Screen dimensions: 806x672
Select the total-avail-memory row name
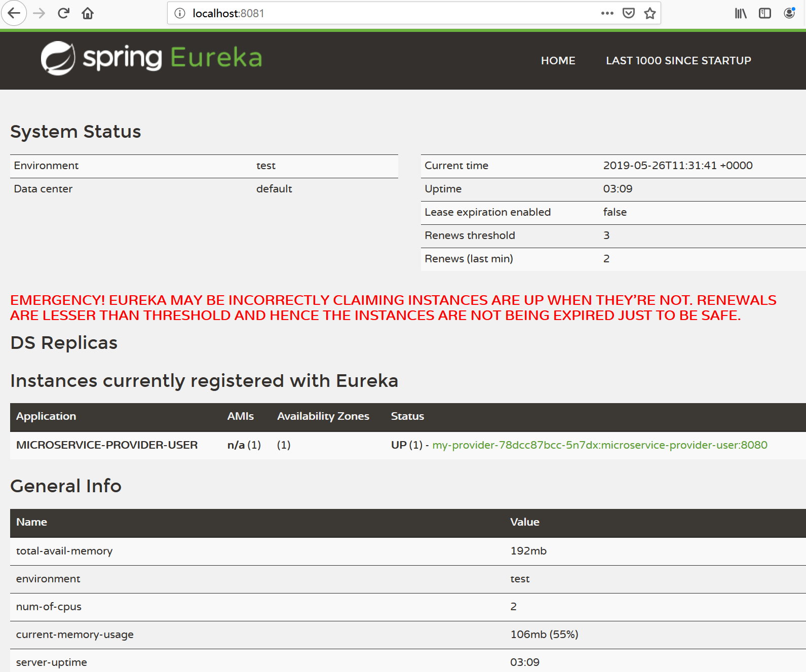[64, 551]
